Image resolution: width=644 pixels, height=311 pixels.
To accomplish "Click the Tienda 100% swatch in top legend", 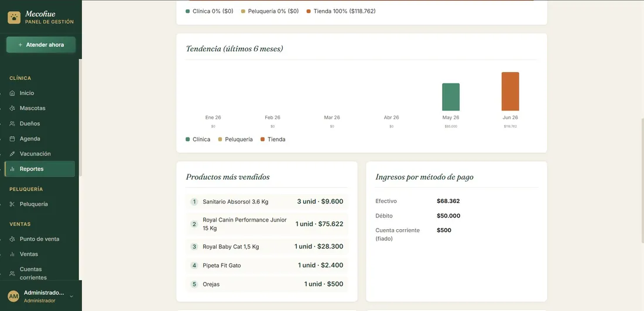I will pos(309,12).
